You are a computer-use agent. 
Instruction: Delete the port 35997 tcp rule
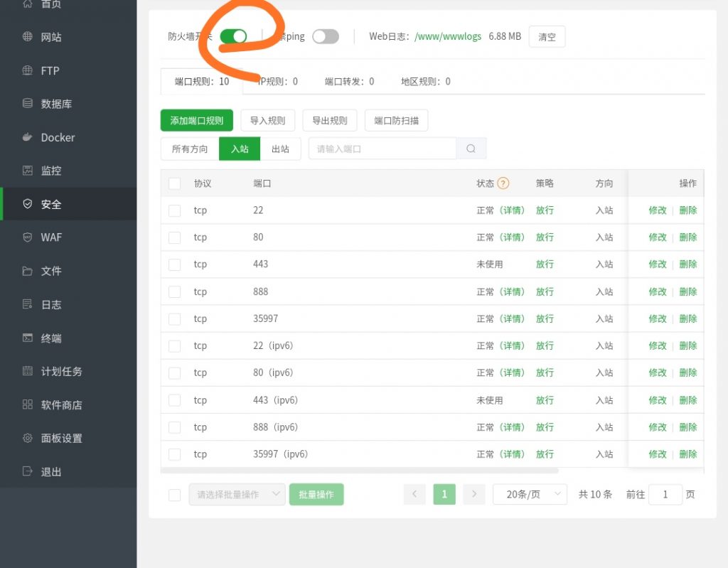click(687, 318)
